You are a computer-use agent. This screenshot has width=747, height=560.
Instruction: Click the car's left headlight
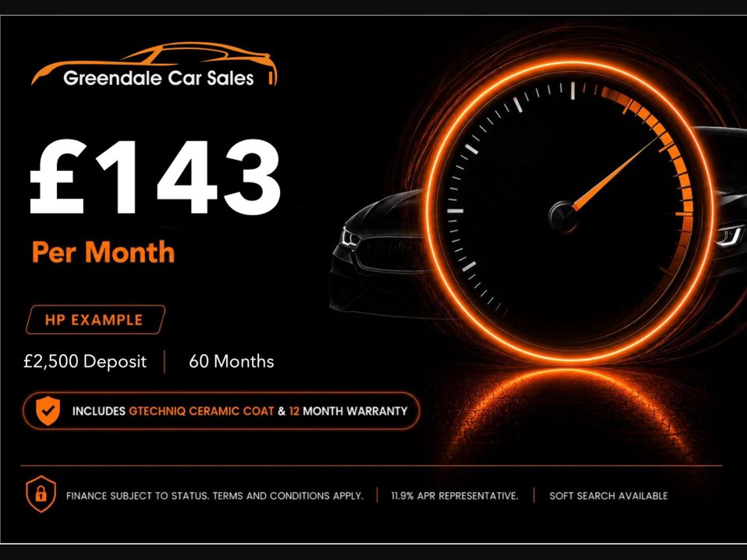[x=350, y=237]
